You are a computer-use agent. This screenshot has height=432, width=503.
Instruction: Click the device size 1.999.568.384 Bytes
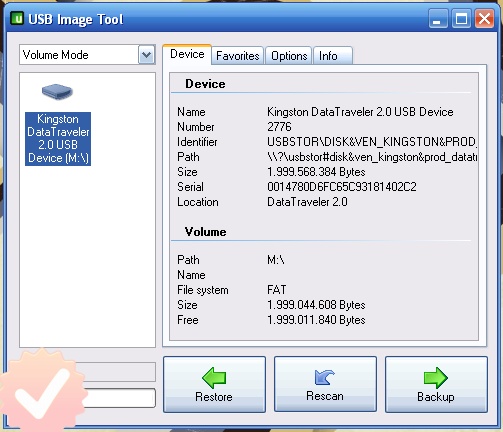coord(316,172)
